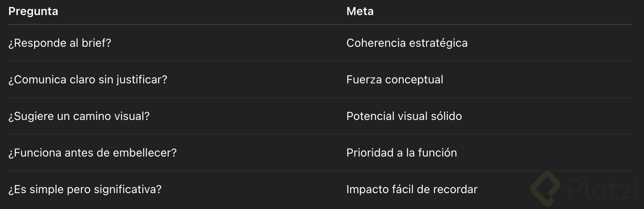The width and height of the screenshot is (644, 209).
Task: Select the Meta column header
Action: point(360,11)
